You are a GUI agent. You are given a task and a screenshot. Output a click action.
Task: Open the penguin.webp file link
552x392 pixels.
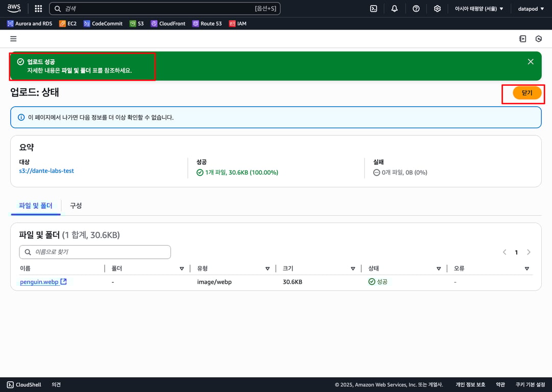pos(39,282)
